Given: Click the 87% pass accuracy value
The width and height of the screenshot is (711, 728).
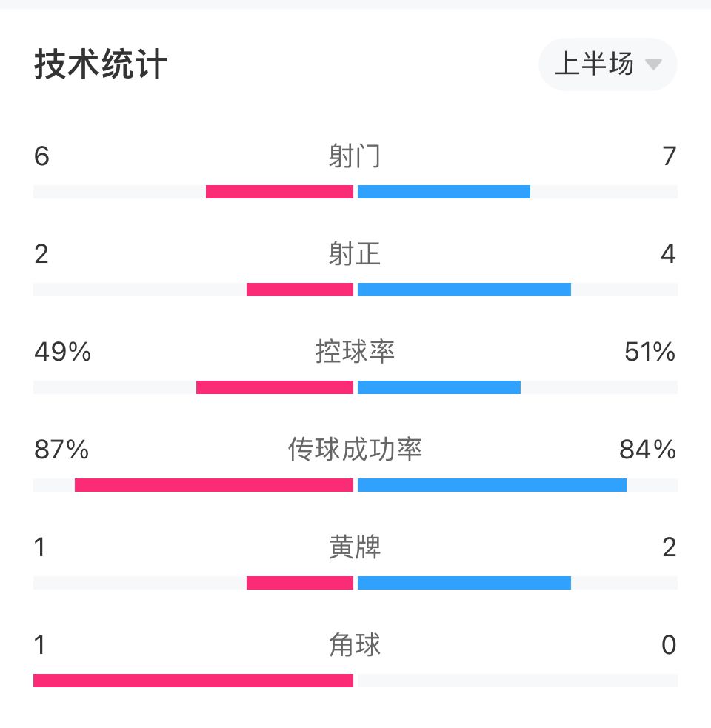Looking at the screenshot, I should (x=61, y=450).
